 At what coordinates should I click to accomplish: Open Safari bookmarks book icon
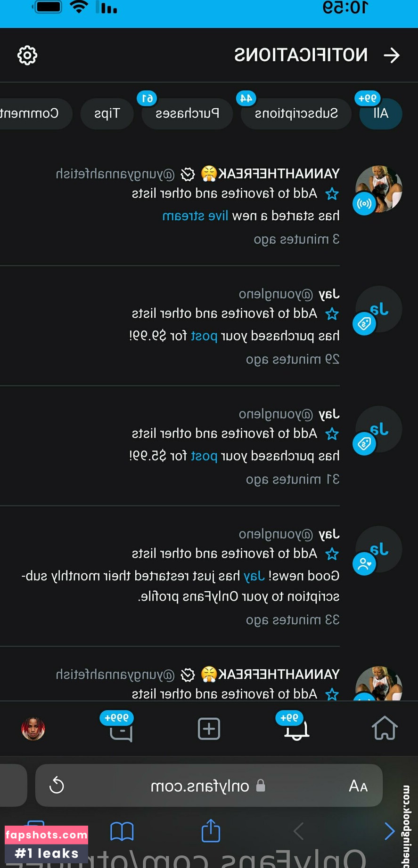[x=122, y=831]
